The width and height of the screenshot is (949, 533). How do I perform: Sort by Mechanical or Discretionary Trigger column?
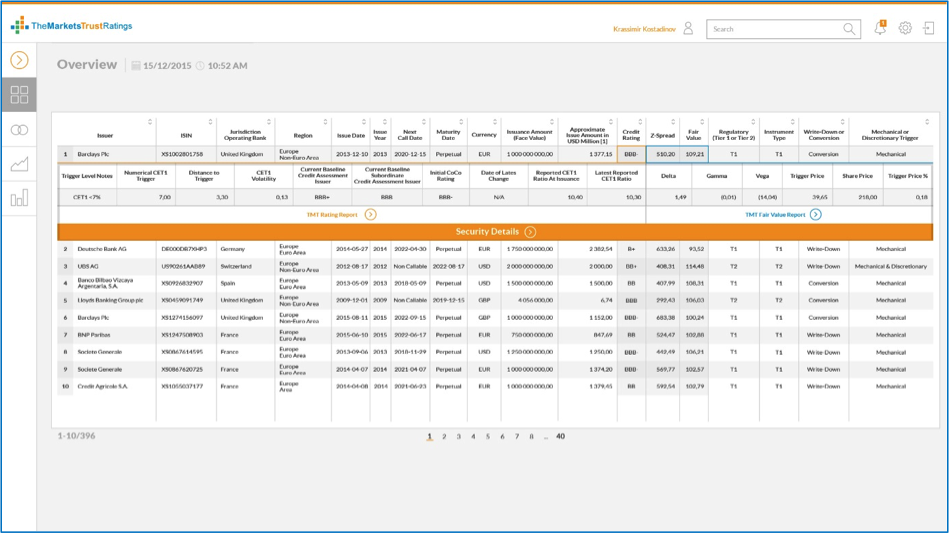pyautogui.click(x=927, y=122)
